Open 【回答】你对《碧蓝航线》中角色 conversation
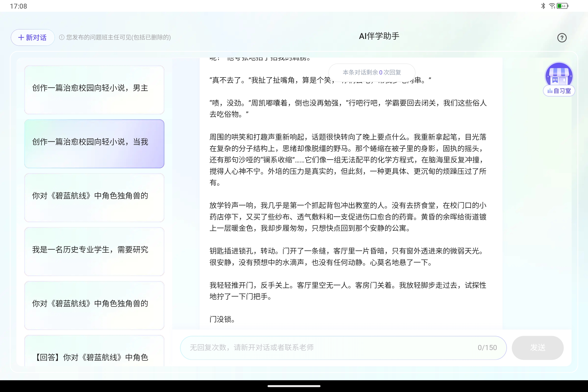Viewport: 588px width, 392px height. (x=94, y=351)
